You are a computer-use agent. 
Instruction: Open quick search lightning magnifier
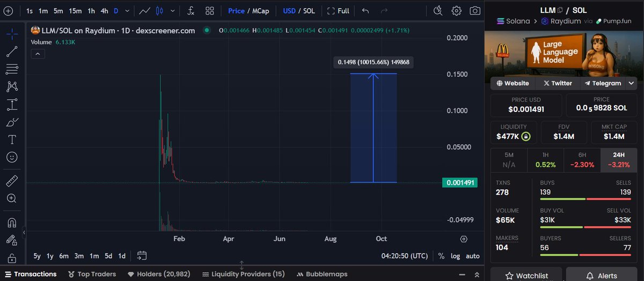coord(438,11)
